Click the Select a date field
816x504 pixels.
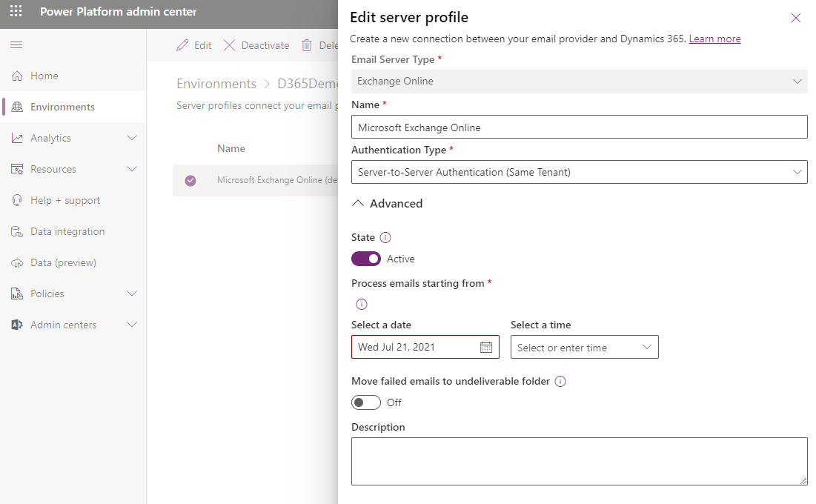(425, 348)
